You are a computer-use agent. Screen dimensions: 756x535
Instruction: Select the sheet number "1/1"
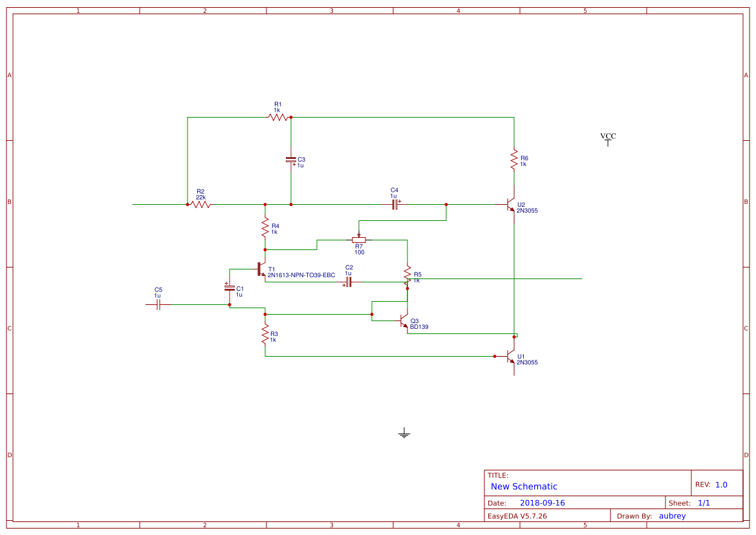click(704, 503)
